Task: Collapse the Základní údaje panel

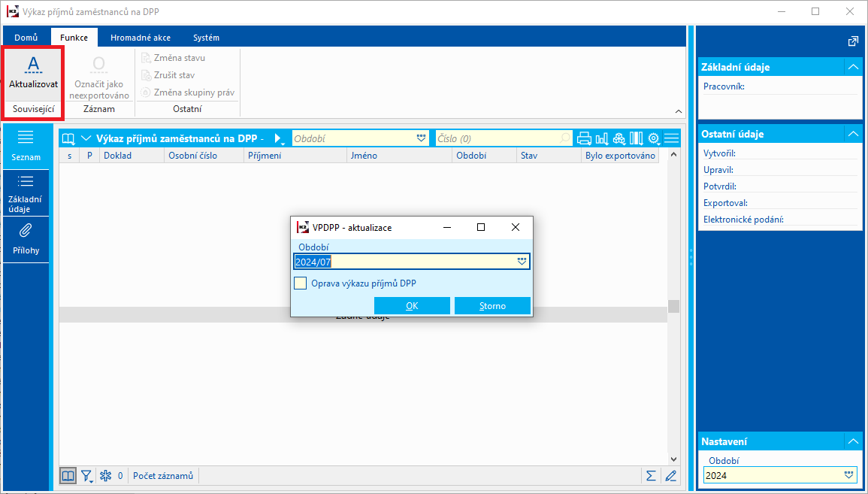Action: [x=852, y=67]
